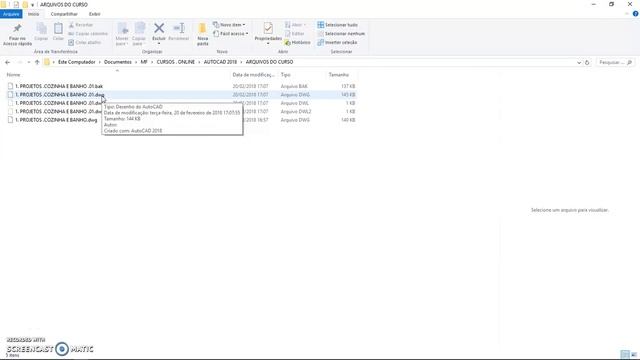Click Colar atalho in the ribbon
The height and width of the screenshot is (360, 640).
click(x=84, y=42)
